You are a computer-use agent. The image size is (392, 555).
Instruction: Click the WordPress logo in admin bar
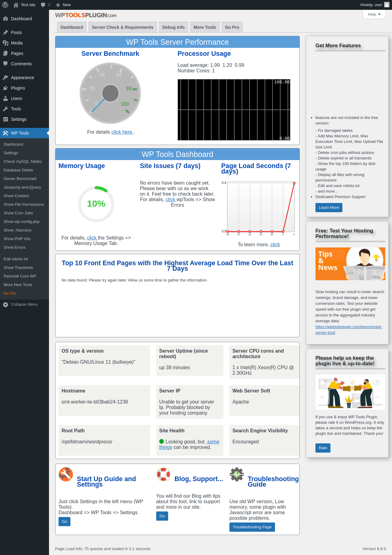5,5
